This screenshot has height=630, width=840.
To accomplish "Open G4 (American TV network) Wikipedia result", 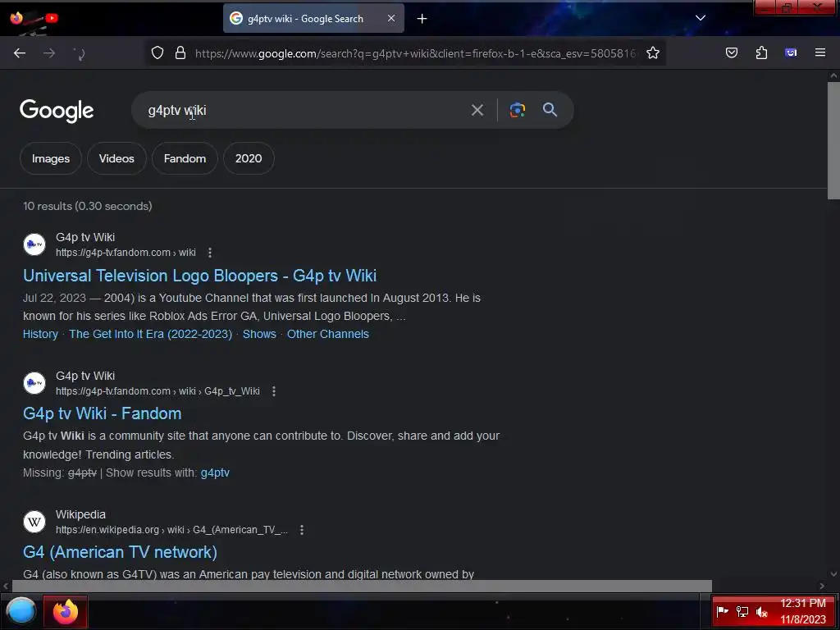I will 120,552.
